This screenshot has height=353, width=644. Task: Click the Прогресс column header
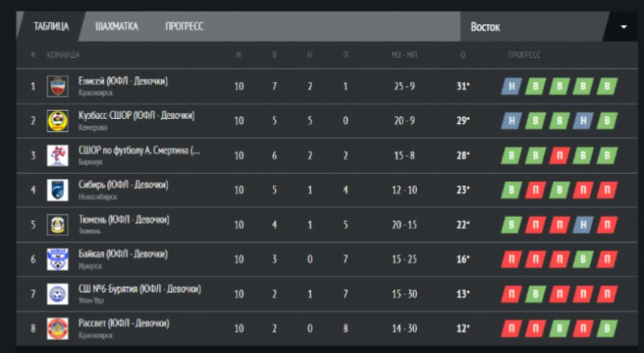point(524,55)
